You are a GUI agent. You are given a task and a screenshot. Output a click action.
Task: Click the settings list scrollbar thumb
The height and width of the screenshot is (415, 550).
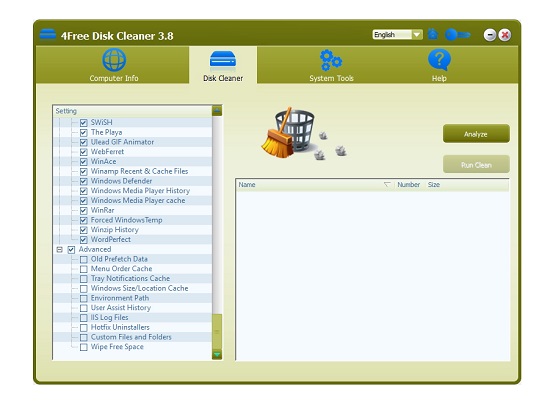pos(217,332)
